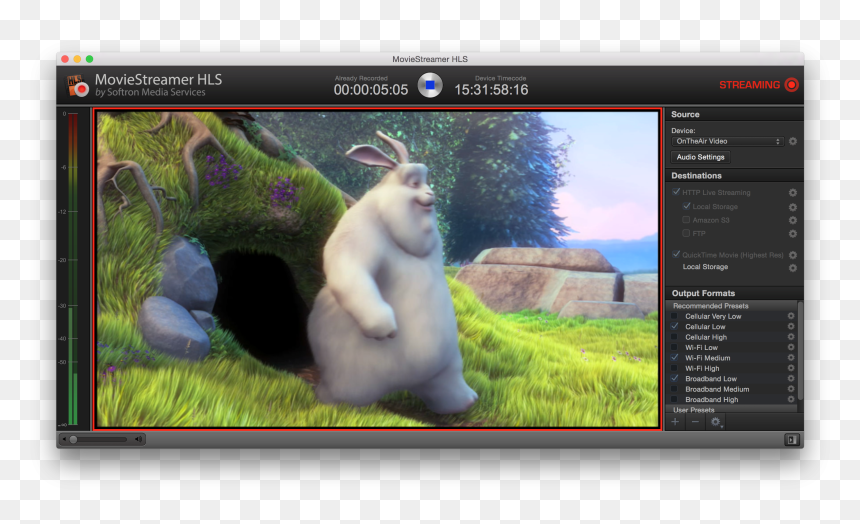Remove preset with the minus button

coord(695,422)
